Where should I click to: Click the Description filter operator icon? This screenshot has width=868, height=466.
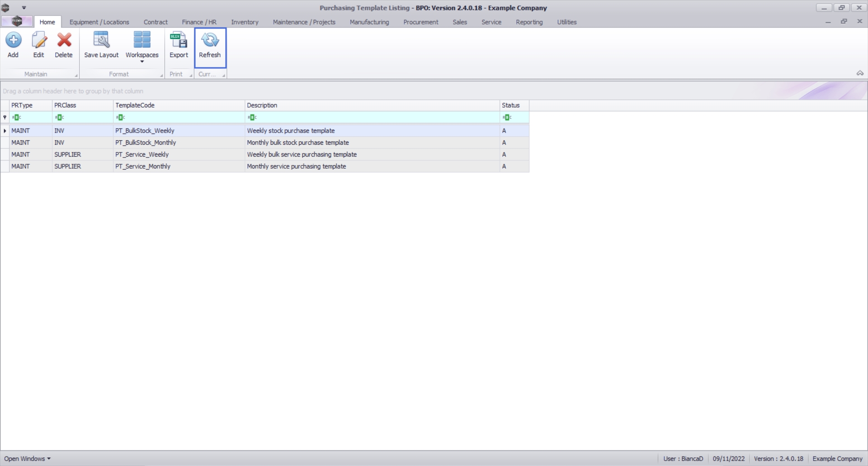tap(252, 118)
